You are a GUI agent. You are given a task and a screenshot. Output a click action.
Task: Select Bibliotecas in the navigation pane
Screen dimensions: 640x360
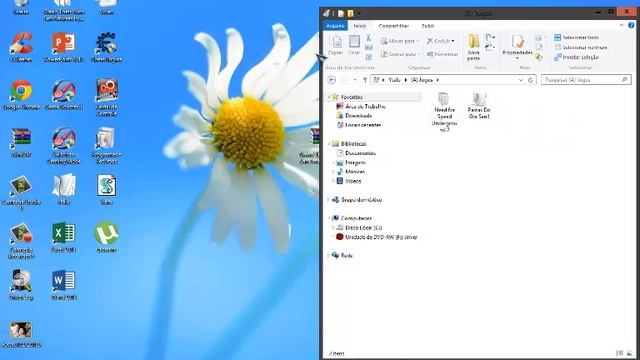[x=353, y=144]
